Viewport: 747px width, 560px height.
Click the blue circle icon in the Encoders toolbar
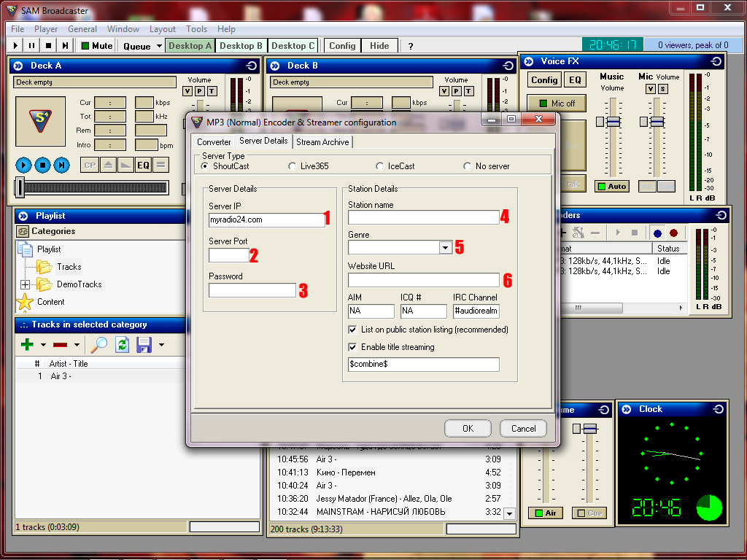(657, 233)
